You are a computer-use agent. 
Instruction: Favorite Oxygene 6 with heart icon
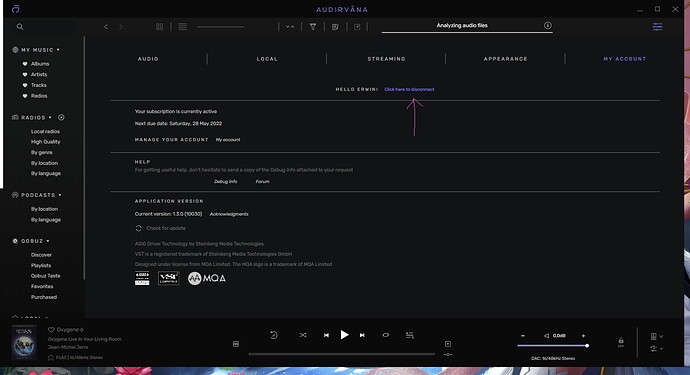51,330
